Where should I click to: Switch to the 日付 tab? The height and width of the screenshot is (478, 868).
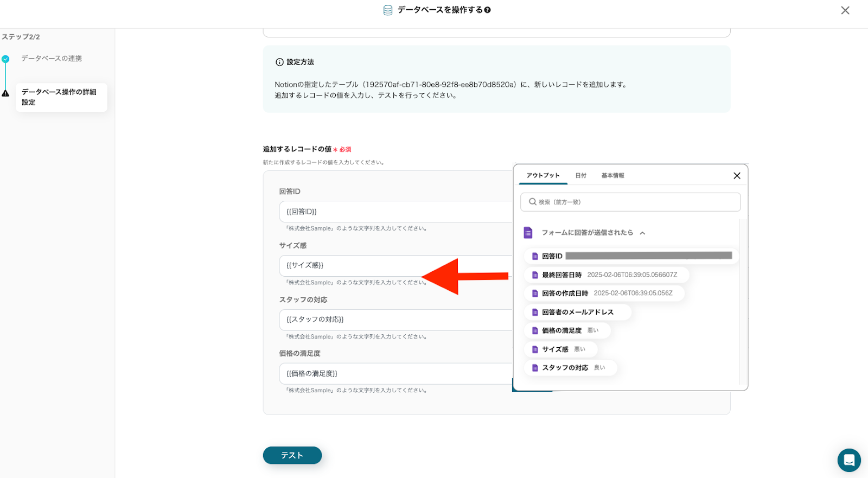coord(580,176)
